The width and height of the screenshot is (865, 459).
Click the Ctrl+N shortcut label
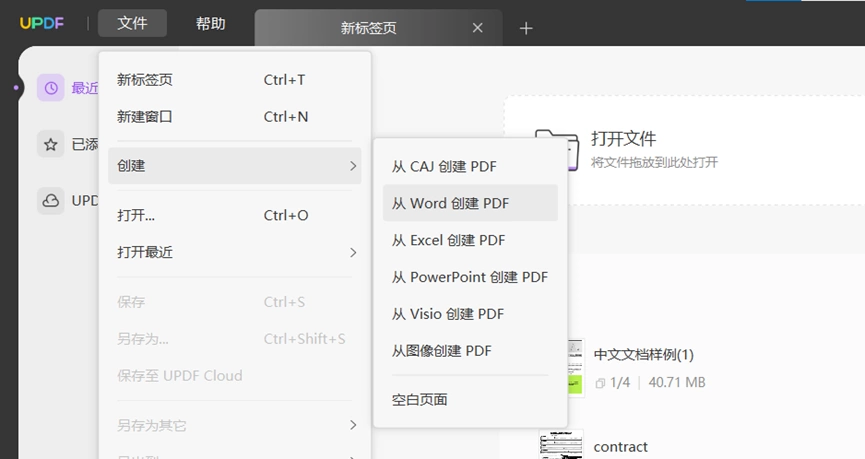(286, 117)
